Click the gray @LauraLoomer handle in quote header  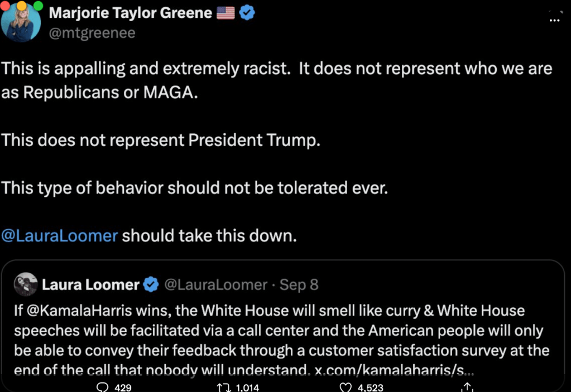click(x=215, y=285)
